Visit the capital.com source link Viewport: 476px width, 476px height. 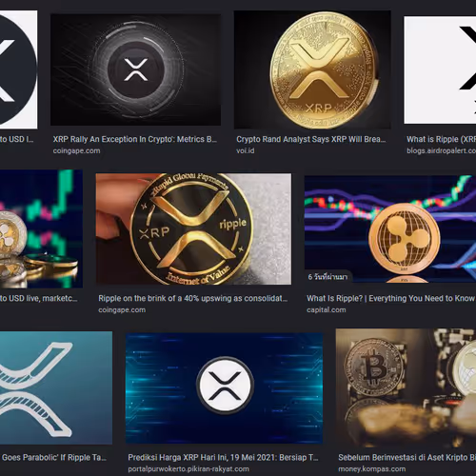tap(327, 309)
